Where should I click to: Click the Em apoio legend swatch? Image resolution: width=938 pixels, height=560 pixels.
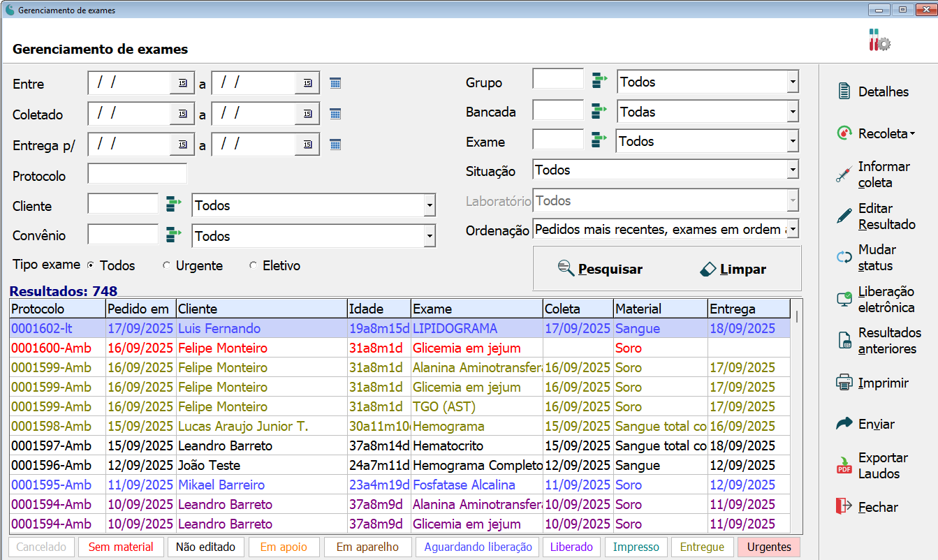[284, 547]
